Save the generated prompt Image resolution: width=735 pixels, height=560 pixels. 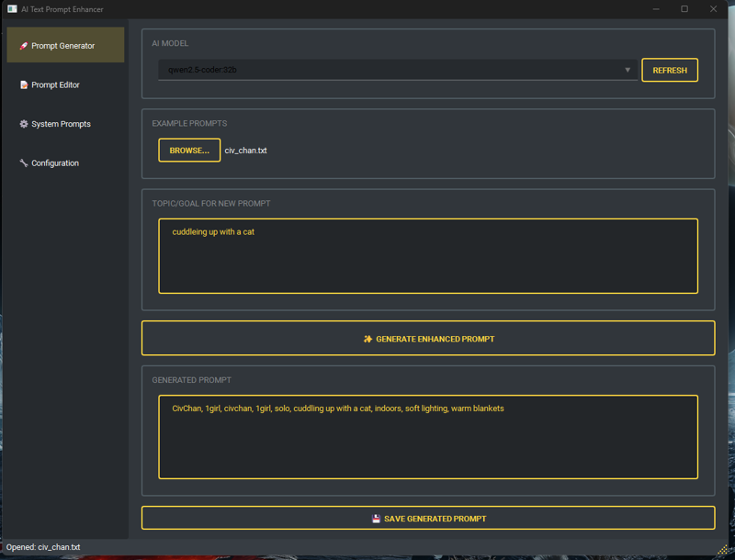tap(428, 518)
